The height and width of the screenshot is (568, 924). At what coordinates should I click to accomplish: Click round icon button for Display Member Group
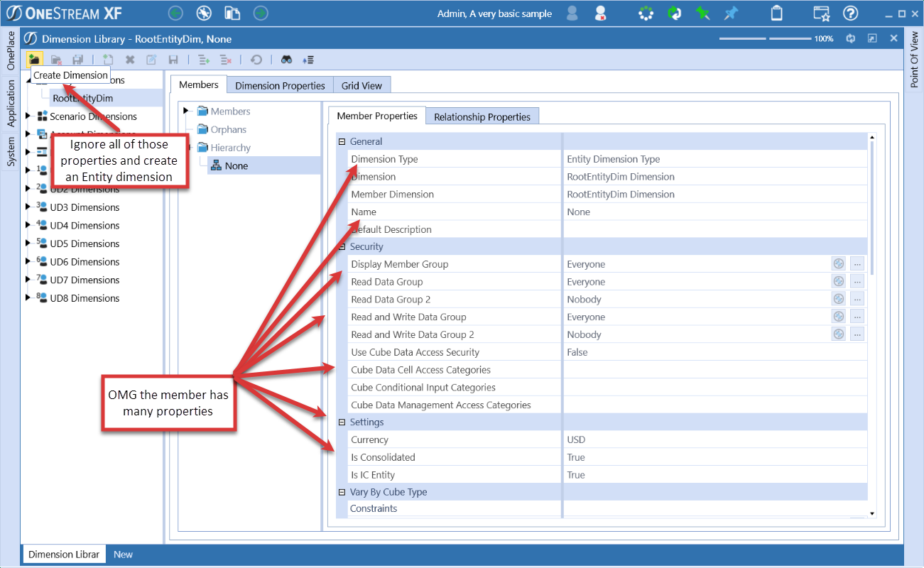pos(839,264)
